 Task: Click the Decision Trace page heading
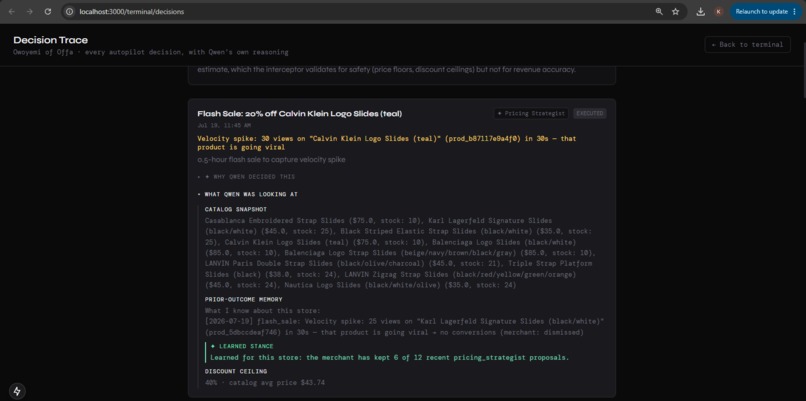pyautogui.click(x=51, y=40)
